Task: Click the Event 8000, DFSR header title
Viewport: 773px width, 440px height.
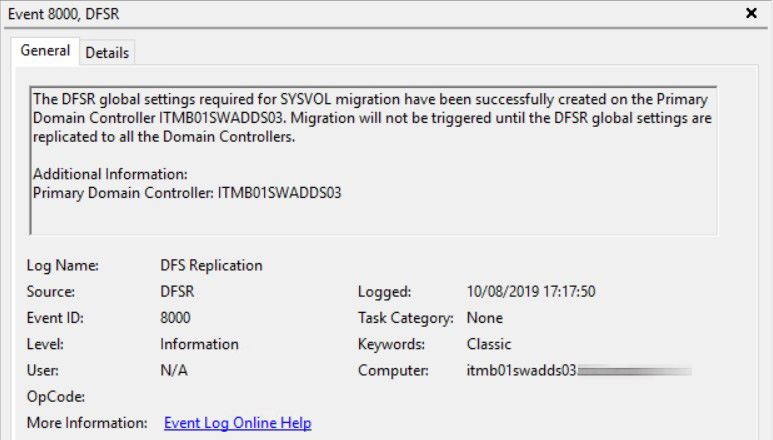Action: 64,14
